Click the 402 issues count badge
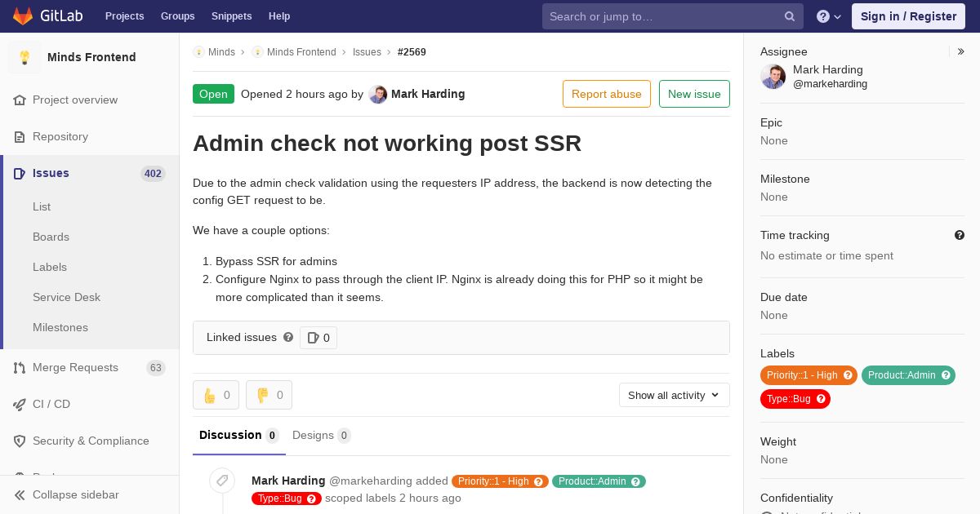The image size is (980, 514). [153, 173]
